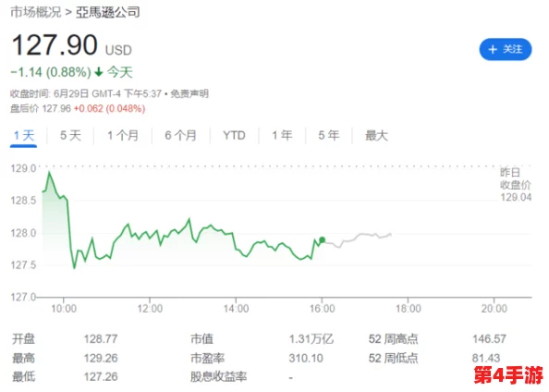The image size is (549, 392).
Task: Open the 市场概况 breadcrumb link
Action: (36, 12)
